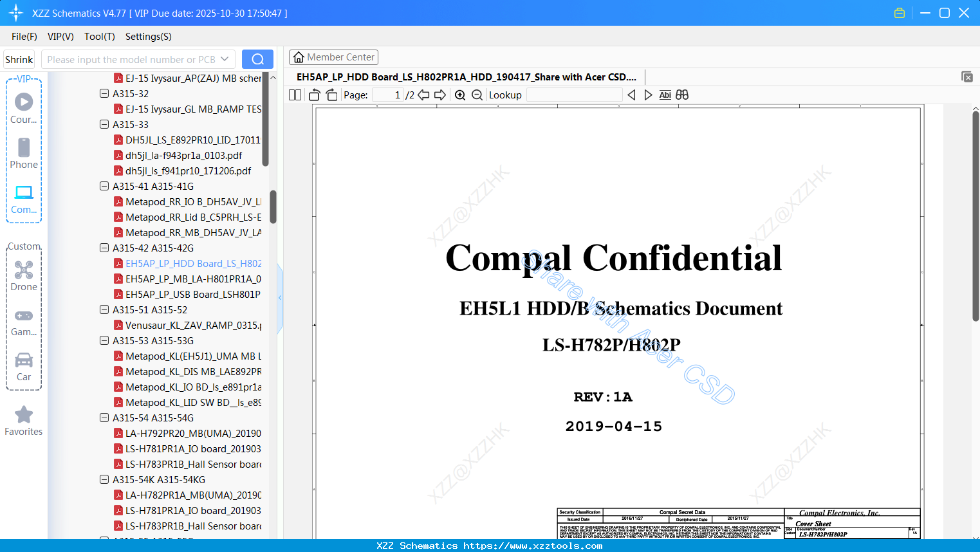
Task: Collapse the A315-33 tree node
Action: (104, 124)
